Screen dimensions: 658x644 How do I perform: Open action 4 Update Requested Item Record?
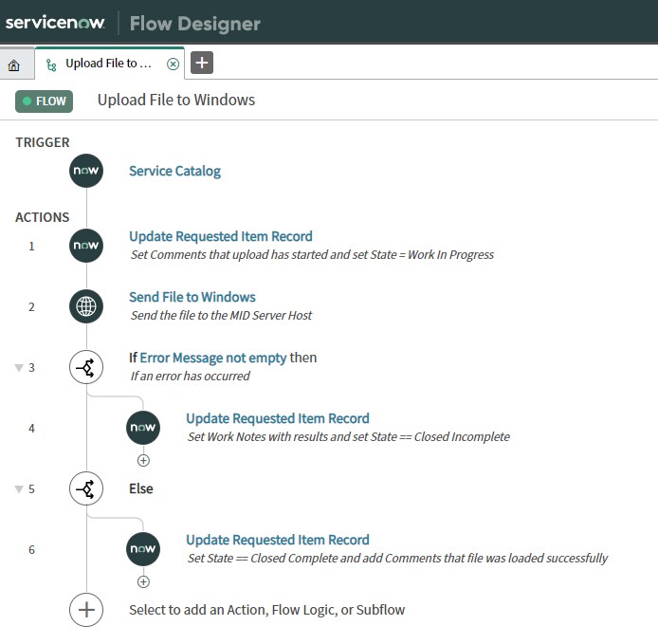click(x=278, y=418)
